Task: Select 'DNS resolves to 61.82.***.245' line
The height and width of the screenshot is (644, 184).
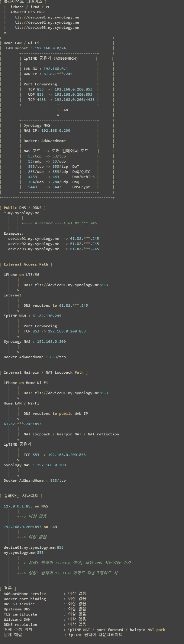Action: [x=56, y=305]
